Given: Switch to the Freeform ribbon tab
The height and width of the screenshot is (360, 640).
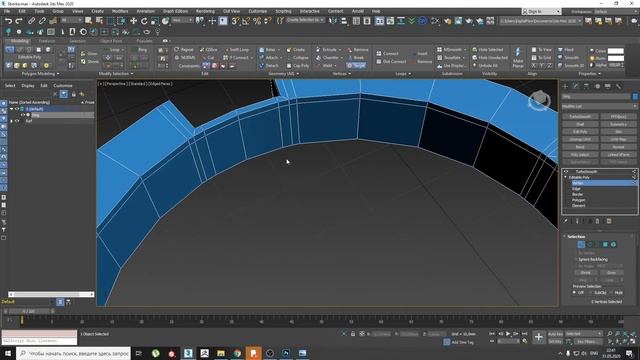Looking at the screenshot, I should pos(47,41).
